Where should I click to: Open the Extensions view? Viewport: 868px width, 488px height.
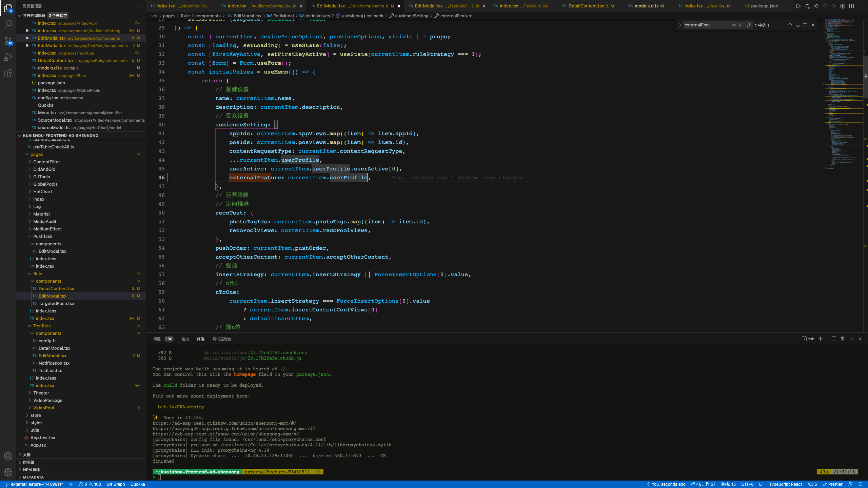8,73
